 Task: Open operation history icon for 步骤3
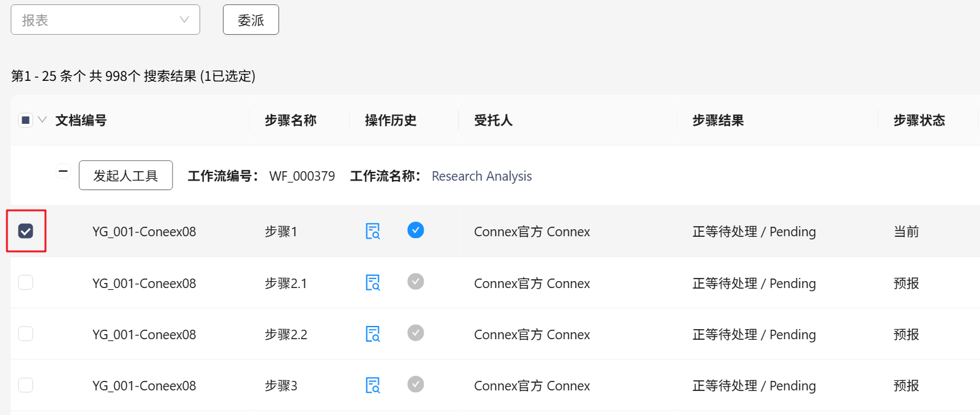(x=373, y=385)
